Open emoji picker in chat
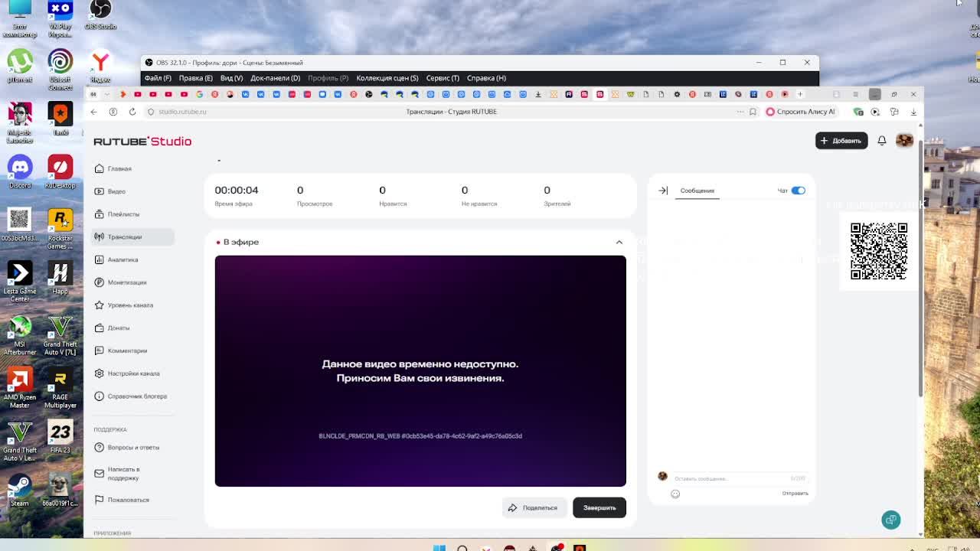 pyautogui.click(x=675, y=494)
